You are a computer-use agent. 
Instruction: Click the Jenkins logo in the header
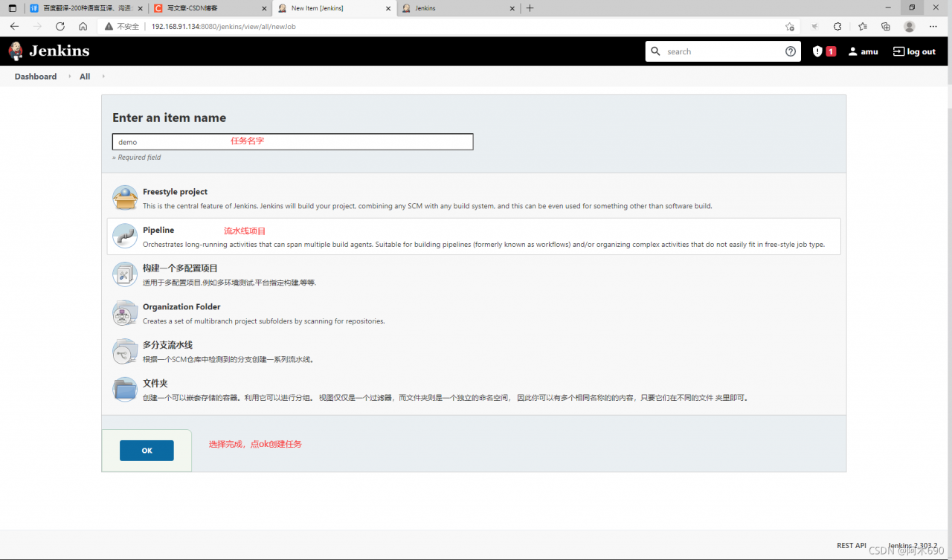pyautogui.click(x=16, y=51)
